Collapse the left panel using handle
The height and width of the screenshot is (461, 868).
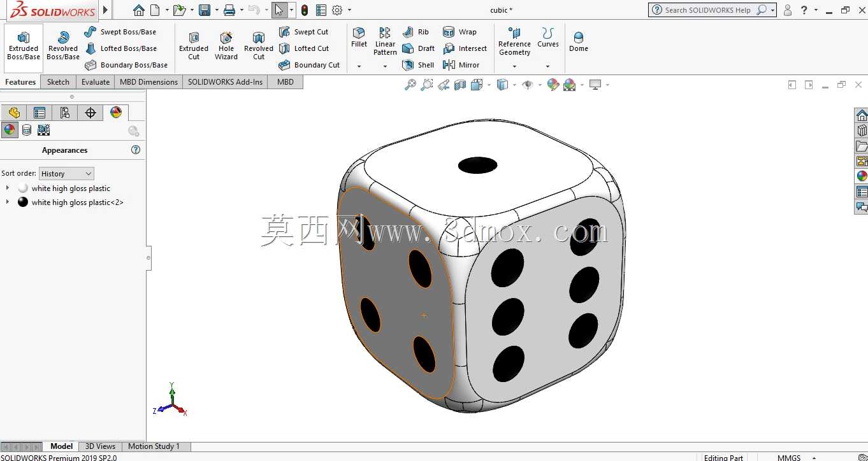point(148,258)
